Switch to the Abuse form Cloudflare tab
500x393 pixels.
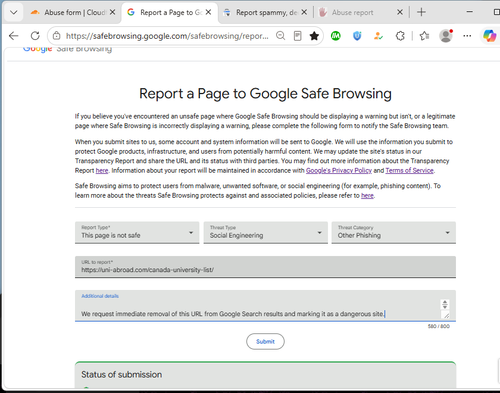(68, 13)
